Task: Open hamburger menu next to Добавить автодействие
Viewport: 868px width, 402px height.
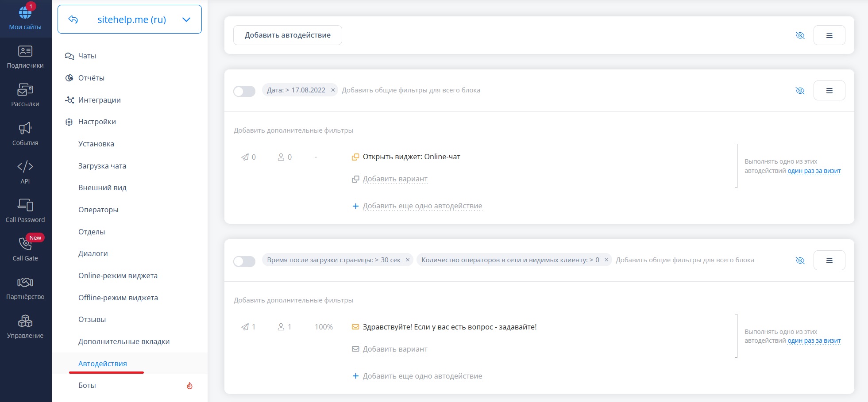Action: pyautogui.click(x=829, y=35)
